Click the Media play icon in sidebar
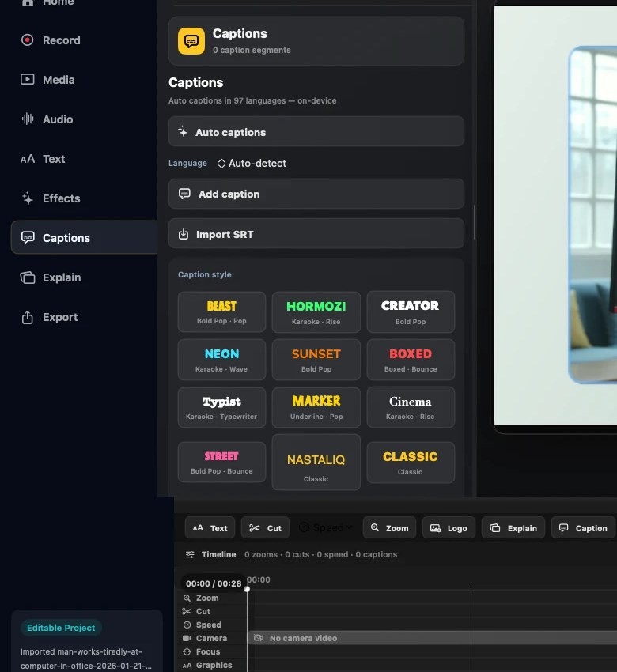 27,80
